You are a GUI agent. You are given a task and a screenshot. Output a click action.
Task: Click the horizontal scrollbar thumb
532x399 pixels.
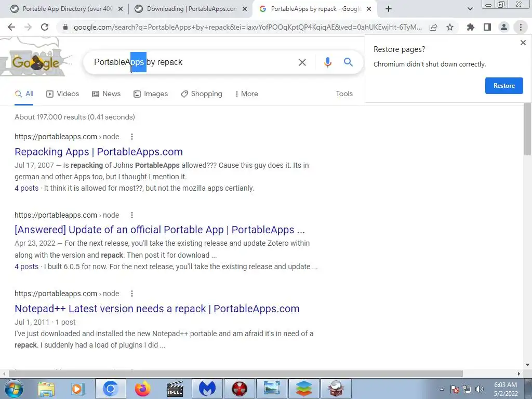click(236, 374)
